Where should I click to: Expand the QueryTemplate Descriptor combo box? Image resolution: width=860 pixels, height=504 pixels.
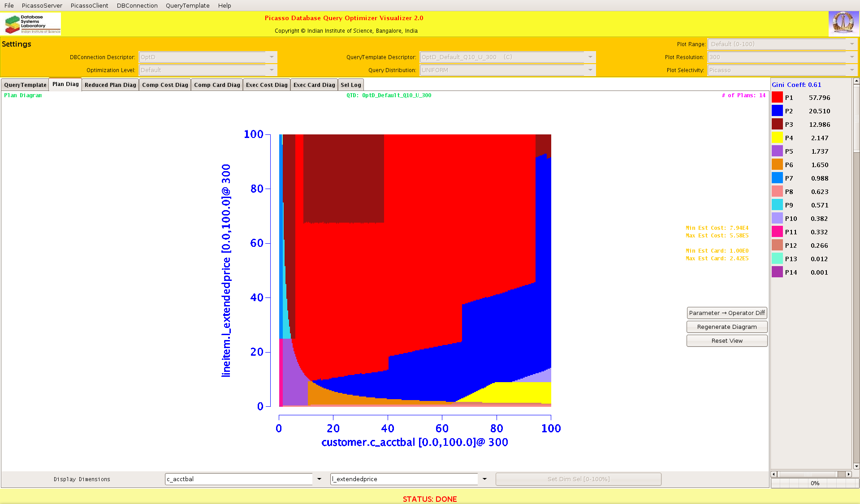[x=590, y=57]
